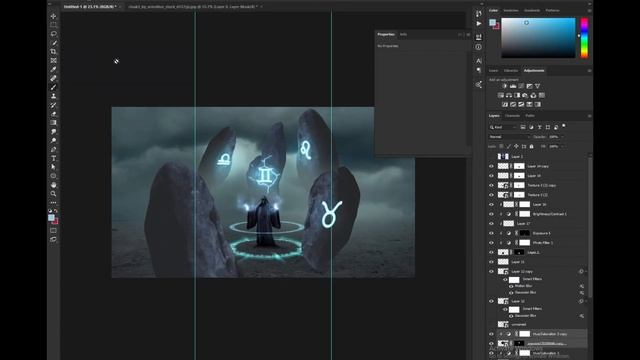Hide the Exposure 1 adjustment layer
The height and width of the screenshot is (360, 640).
click(491, 233)
